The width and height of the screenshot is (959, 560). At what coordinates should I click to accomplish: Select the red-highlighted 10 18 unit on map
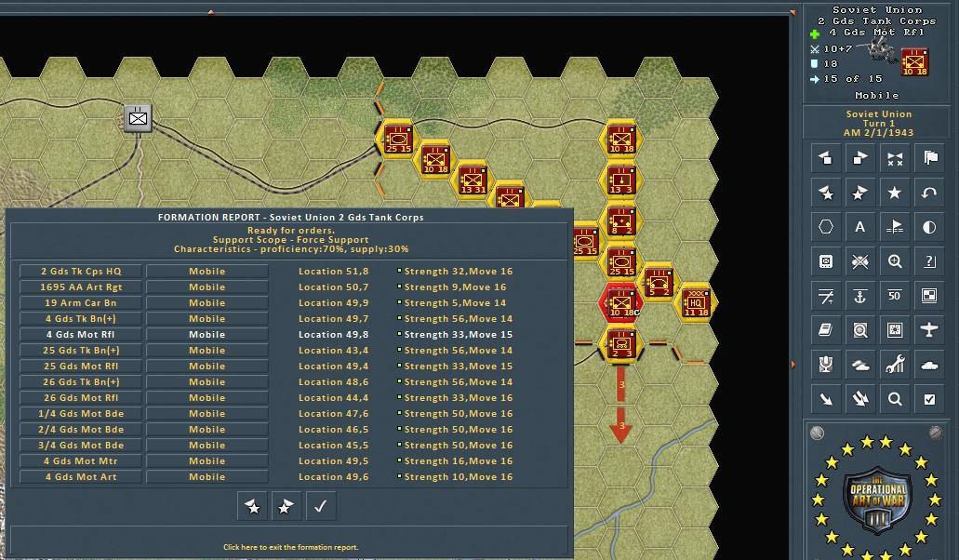point(621,302)
